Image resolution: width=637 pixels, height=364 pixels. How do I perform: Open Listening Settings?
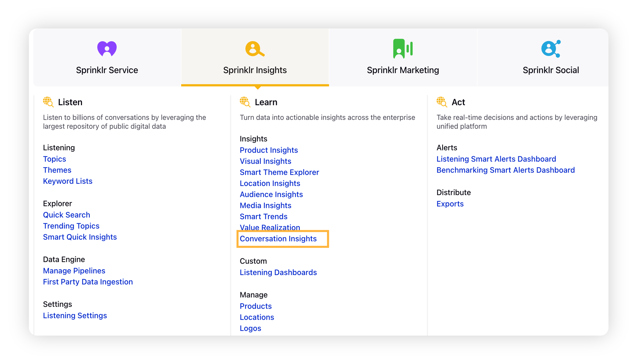[x=75, y=316]
